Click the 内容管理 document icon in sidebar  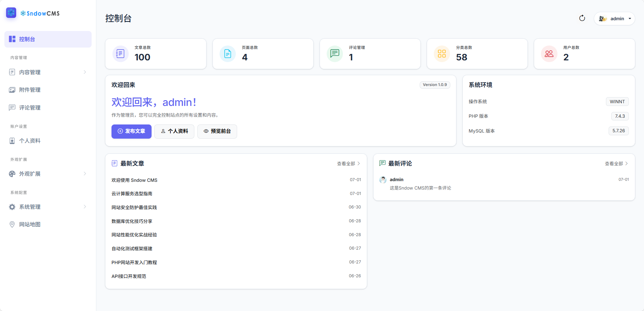click(x=12, y=72)
